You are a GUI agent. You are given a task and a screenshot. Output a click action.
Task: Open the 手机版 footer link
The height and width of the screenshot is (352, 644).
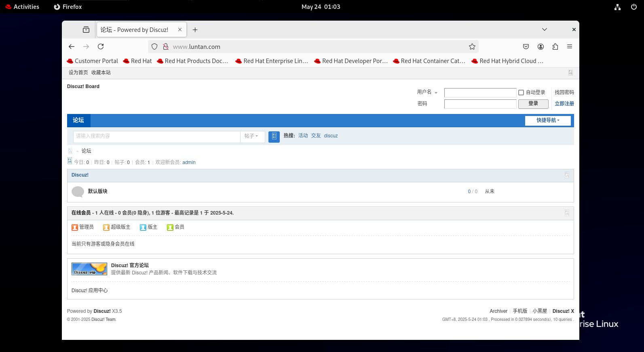coord(520,311)
